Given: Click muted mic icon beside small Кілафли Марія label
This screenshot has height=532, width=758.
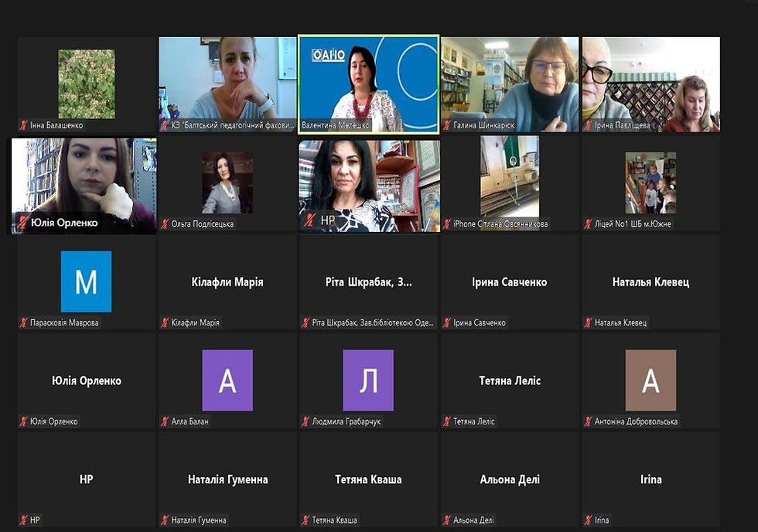Looking at the screenshot, I should [164, 322].
